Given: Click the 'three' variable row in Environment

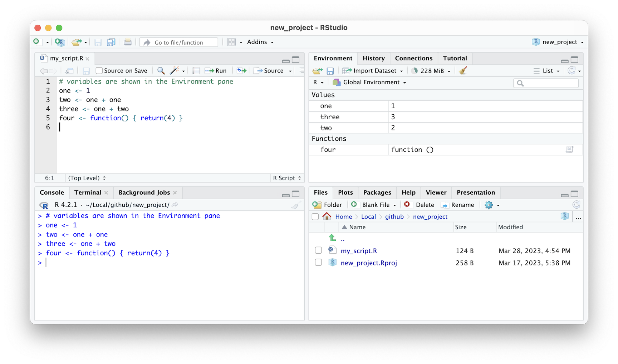Looking at the screenshot, I should tap(446, 117).
